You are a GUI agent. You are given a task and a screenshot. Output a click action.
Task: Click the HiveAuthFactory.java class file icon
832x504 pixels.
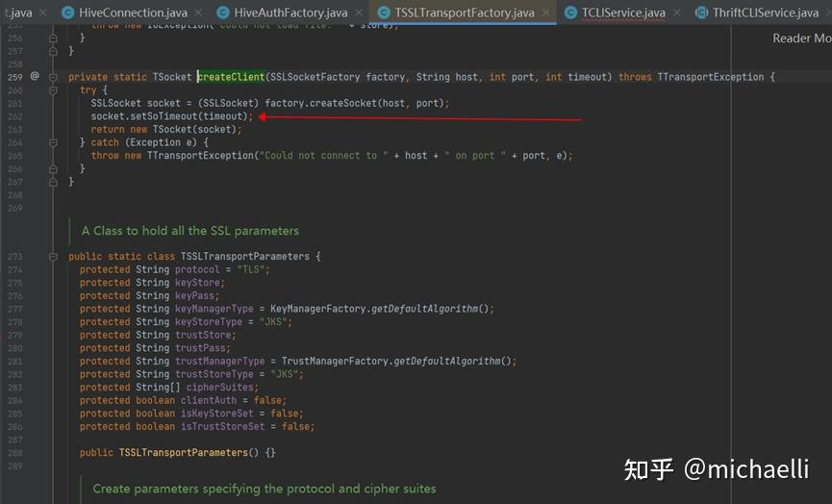224,13
